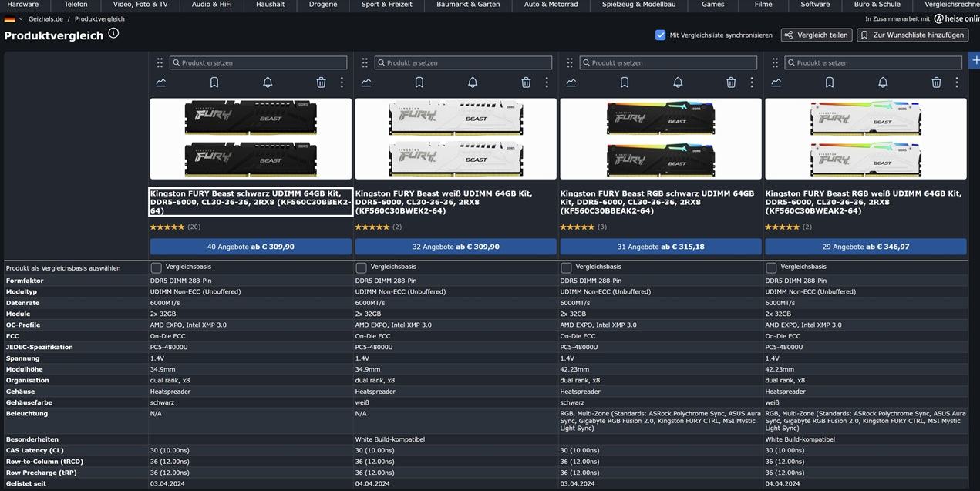980x491 pixels.
Task: Uncheck Mit Vergleichsliste synchronisieren
Action: pos(660,35)
